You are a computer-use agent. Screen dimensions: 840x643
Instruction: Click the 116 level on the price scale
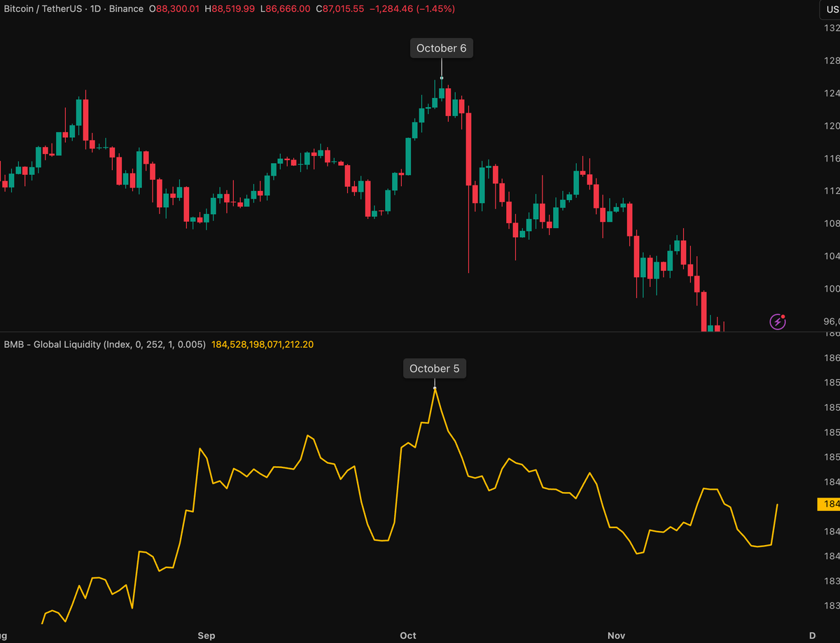[832, 159]
